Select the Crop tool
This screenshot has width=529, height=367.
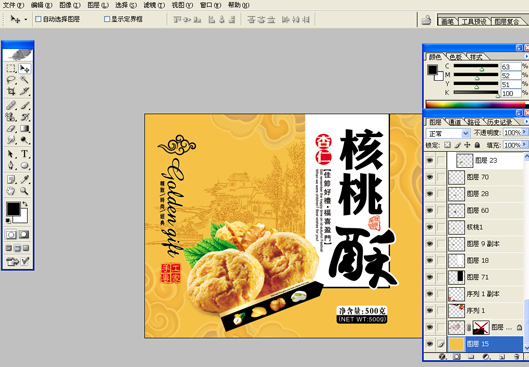[x=11, y=91]
